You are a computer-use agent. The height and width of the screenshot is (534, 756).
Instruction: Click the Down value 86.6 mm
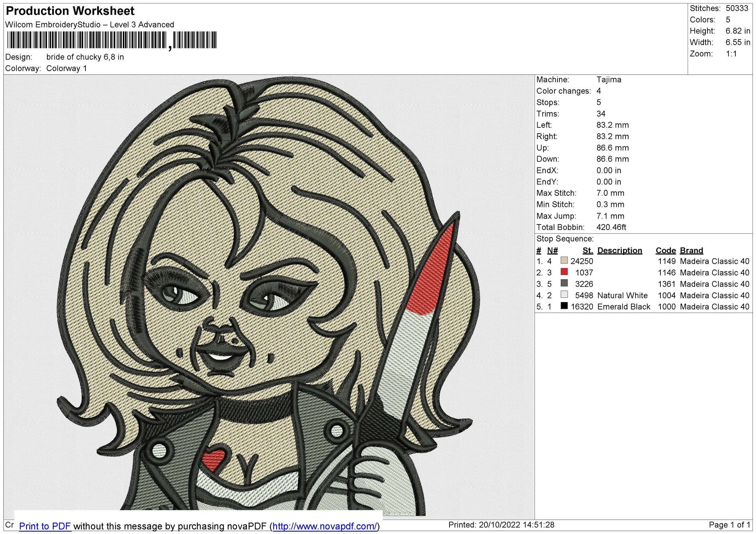coord(613,159)
